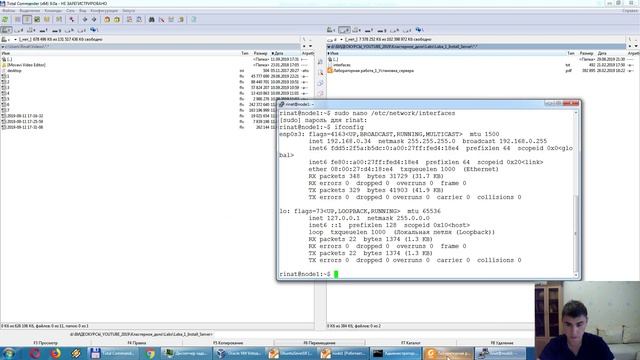Click the network places icon in left drive bar
640x360 pixels.
(93, 30)
